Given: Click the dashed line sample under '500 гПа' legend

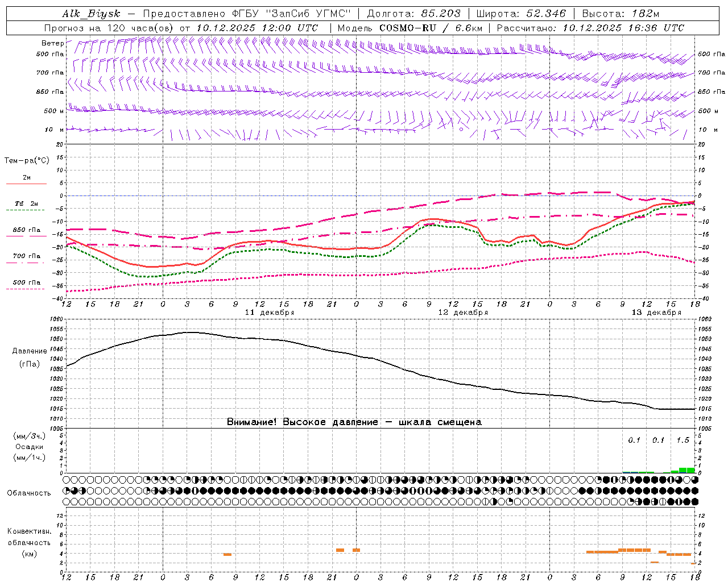Looking at the screenshot, I should tap(26, 289).
